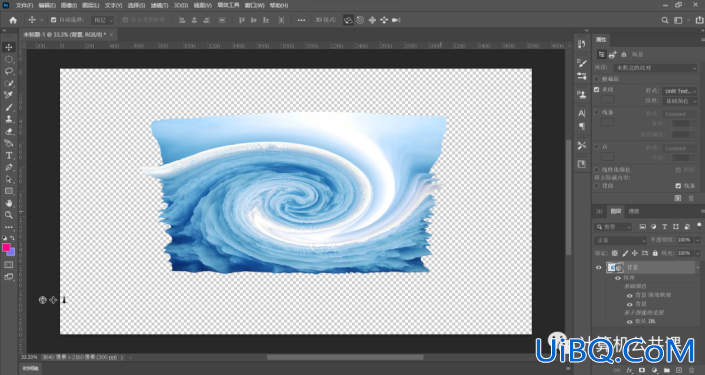Select the Move tool in the toolbox
Viewport: 705px width, 375px height.
(9, 47)
